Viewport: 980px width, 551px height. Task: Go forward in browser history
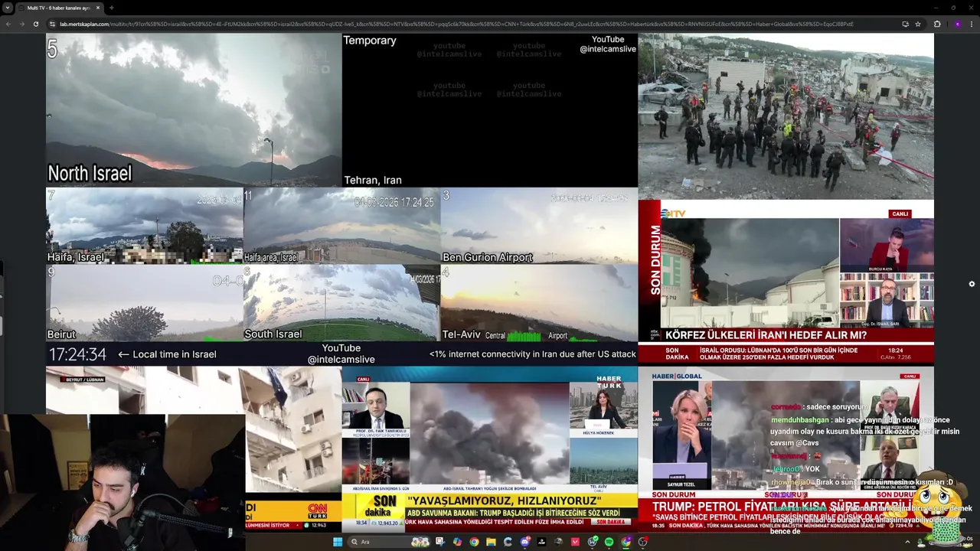21,24
